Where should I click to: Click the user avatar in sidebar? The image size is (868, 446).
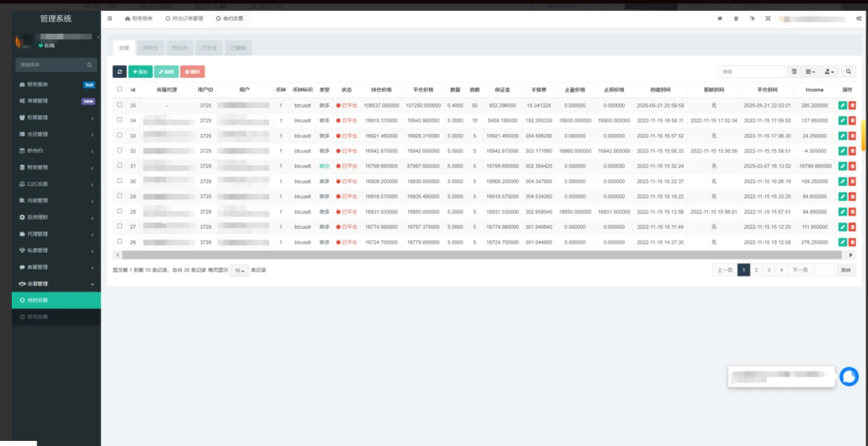point(22,42)
